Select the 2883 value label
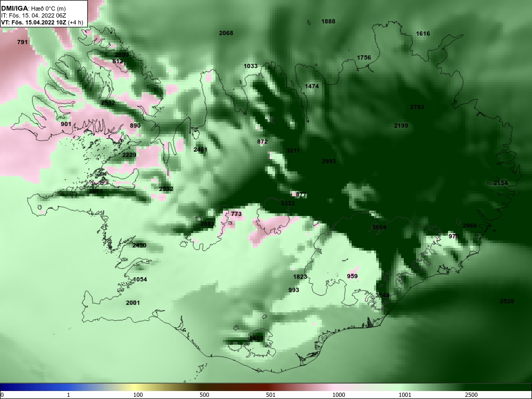 point(207,225)
